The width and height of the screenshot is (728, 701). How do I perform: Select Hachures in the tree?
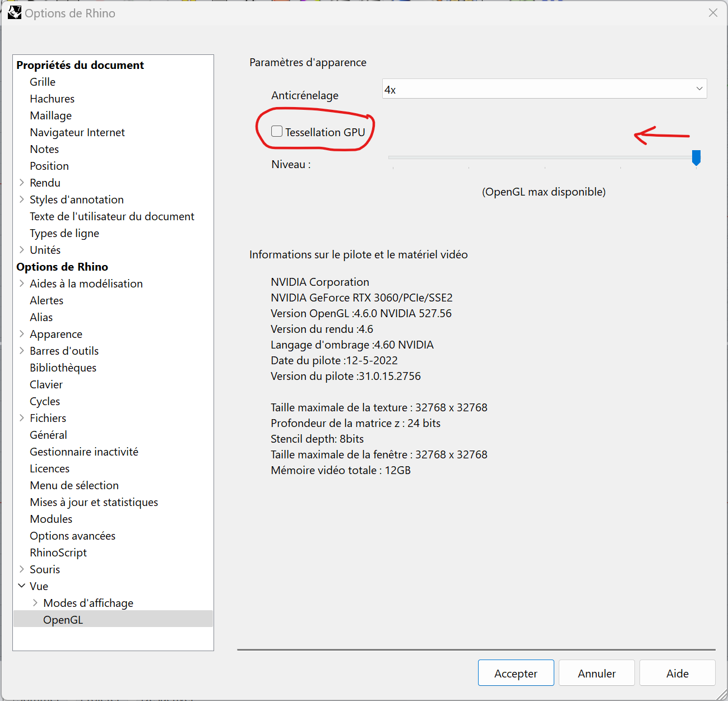click(x=52, y=99)
